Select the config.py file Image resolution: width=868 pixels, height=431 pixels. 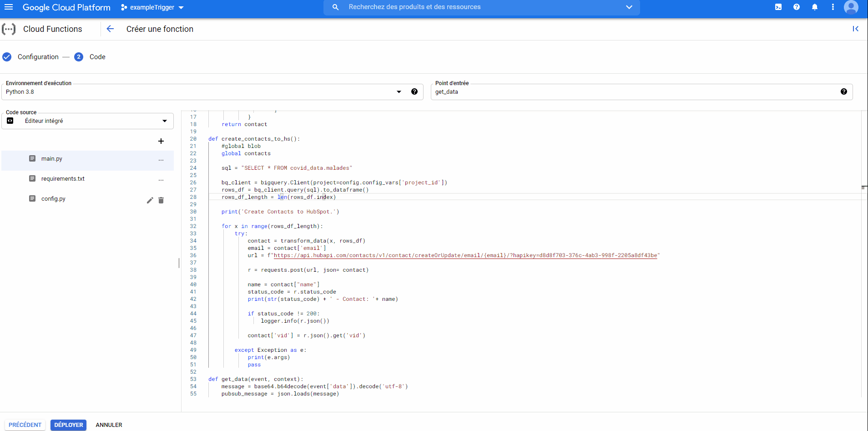pyautogui.click(x=53, y=199)
